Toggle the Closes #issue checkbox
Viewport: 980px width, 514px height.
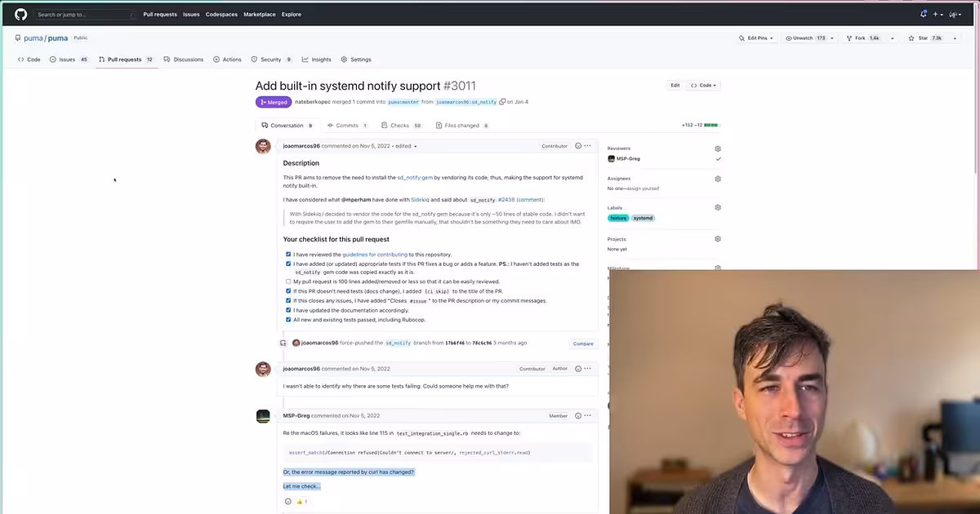click(x=288, y=300)
